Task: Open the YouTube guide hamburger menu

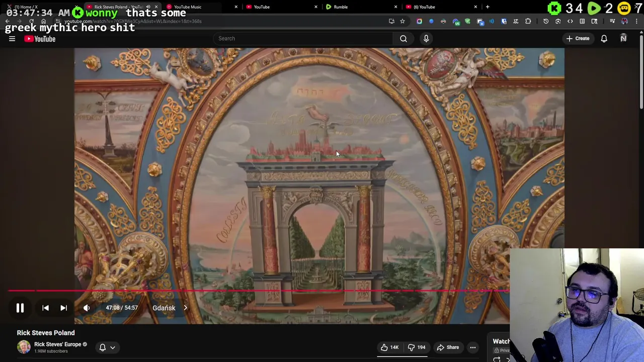Action: (12, 39)
